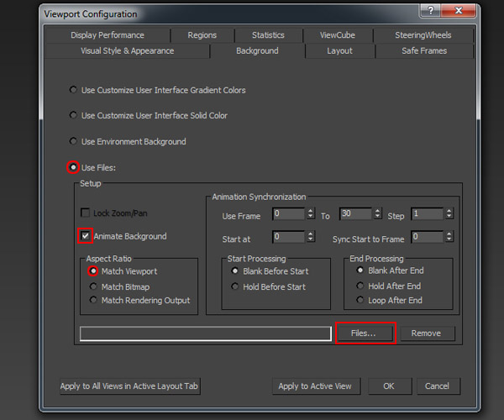Click the Start at value field
Viewport: 504px width, 420px height.
[289, 237]
